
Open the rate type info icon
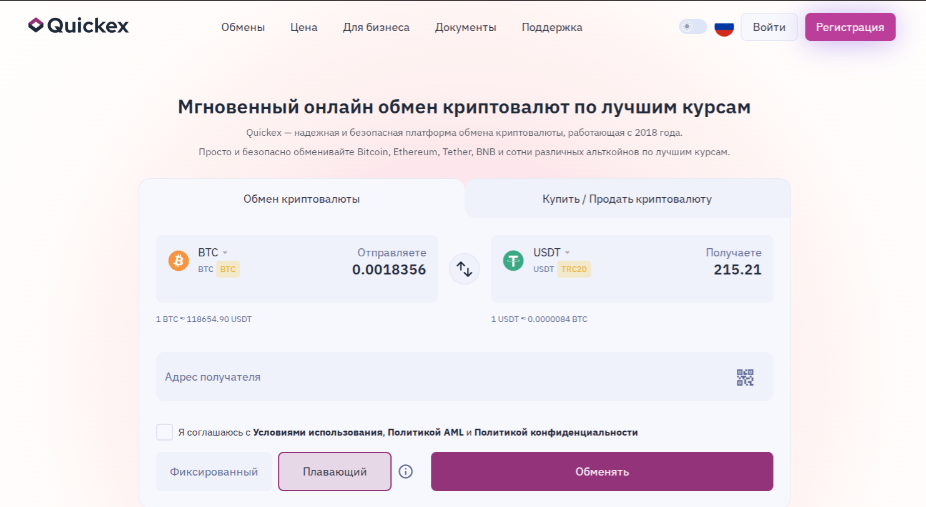[x=406, y=472]
